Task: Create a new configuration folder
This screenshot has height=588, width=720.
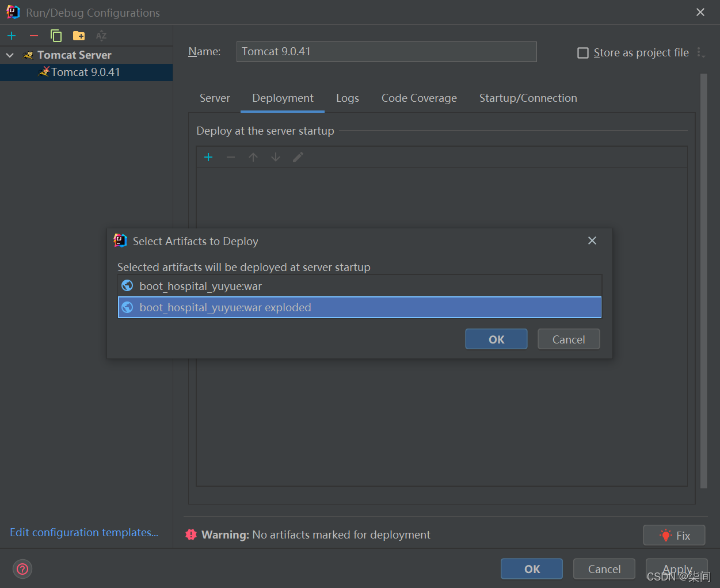Action: [x=79, y=36]
